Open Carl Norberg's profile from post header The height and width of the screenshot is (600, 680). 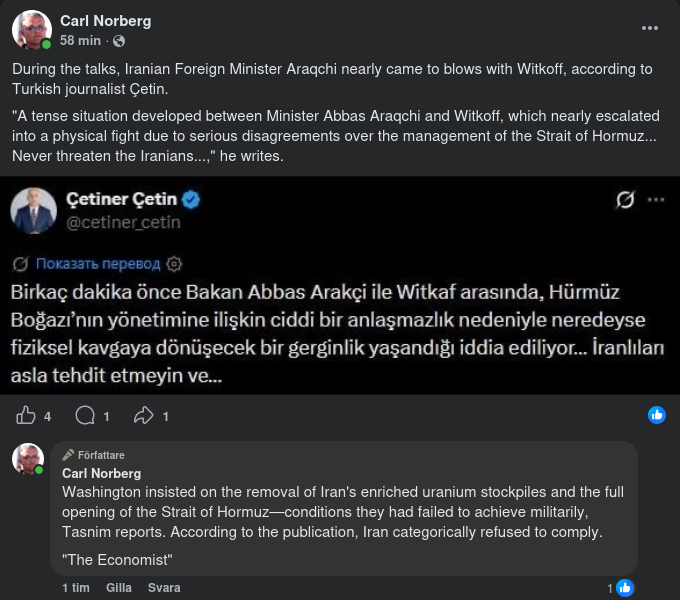pyautogui.click(x=106, y=20)
